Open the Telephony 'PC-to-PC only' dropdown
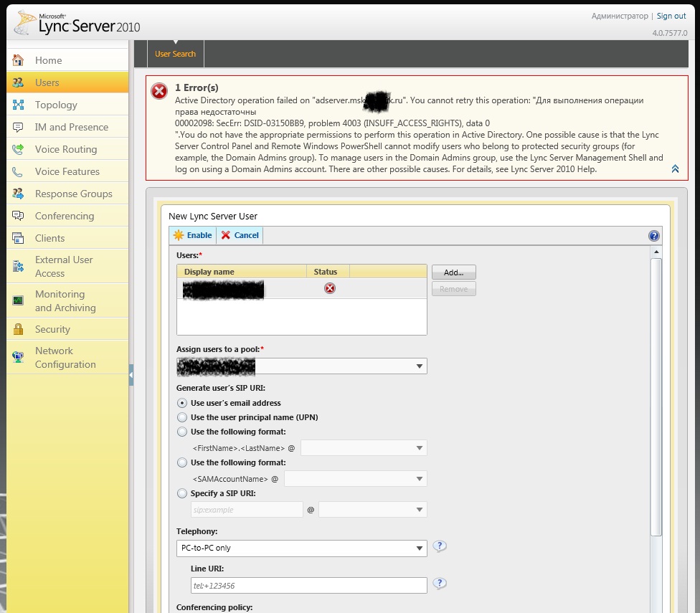700x613 pixels. tap(302, 548)
